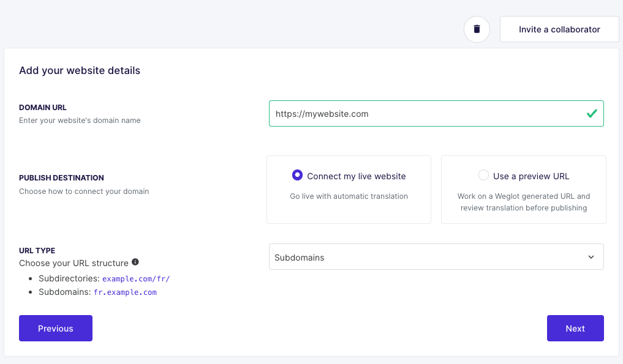Click the fr.example.com code text
The image size is (623, 364).
coord(125,292)
